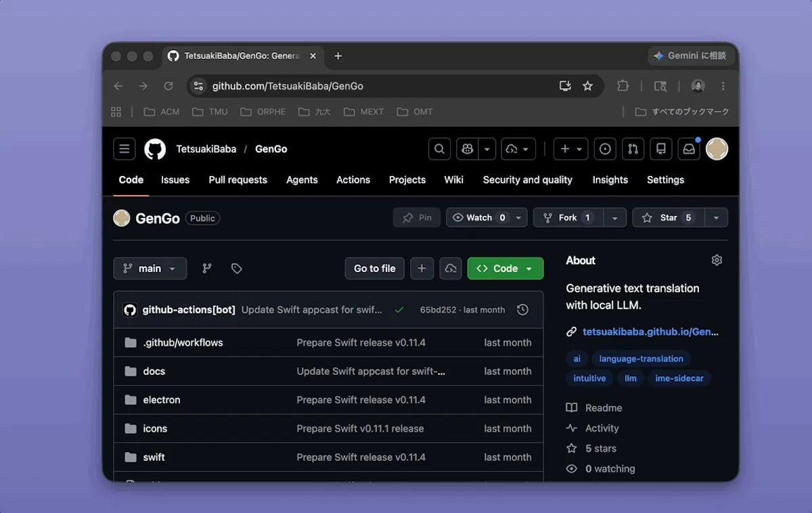Click the GenGo breadcrumb link
812x513 pixels.
click(271, 149)
